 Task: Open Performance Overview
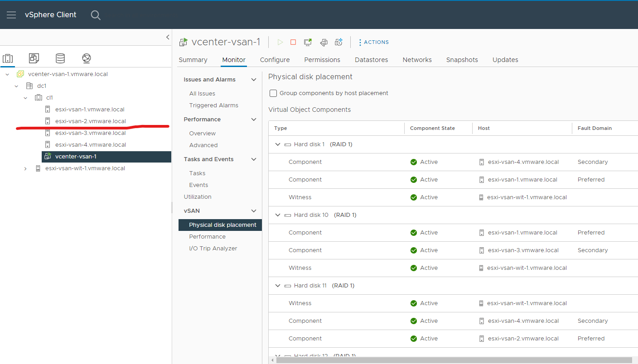203,134
